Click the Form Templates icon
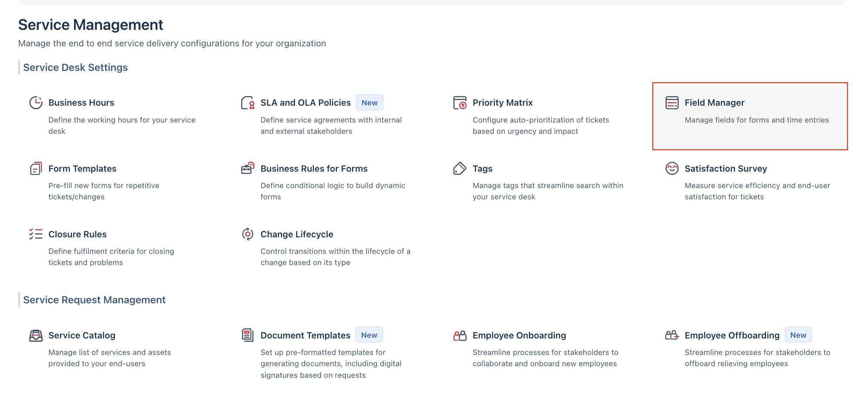868x396 pixels. (36, 169)
